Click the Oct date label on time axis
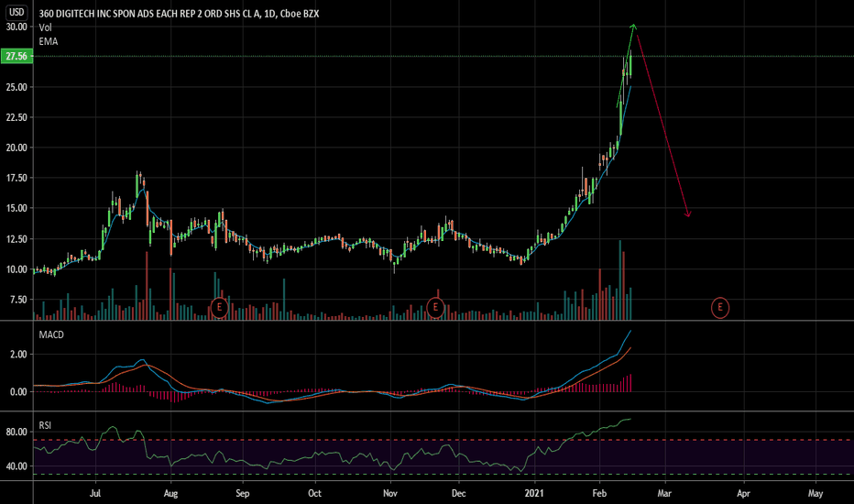 (315, 494)
